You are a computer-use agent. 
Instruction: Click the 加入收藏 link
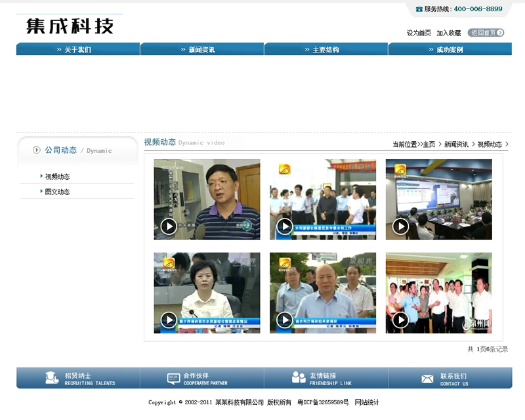pos(449,33)
